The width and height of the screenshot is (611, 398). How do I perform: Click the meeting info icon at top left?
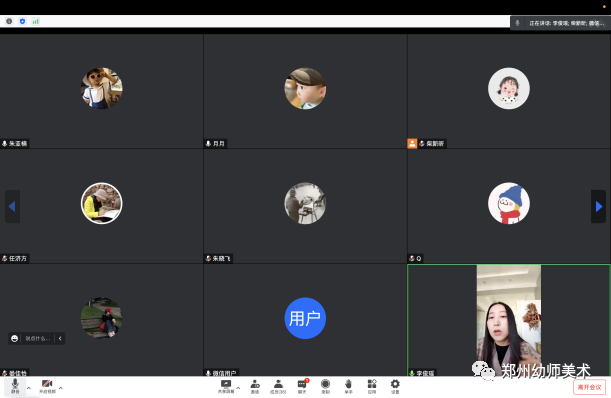tap(9, 21)
